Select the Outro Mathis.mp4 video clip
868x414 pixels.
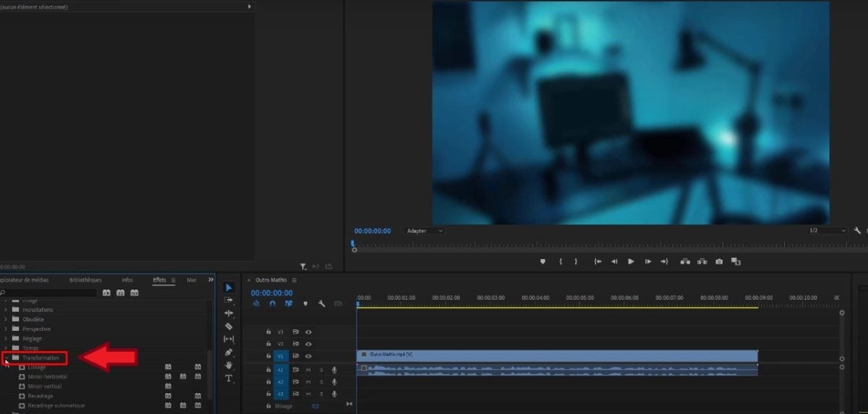point(557,355)
